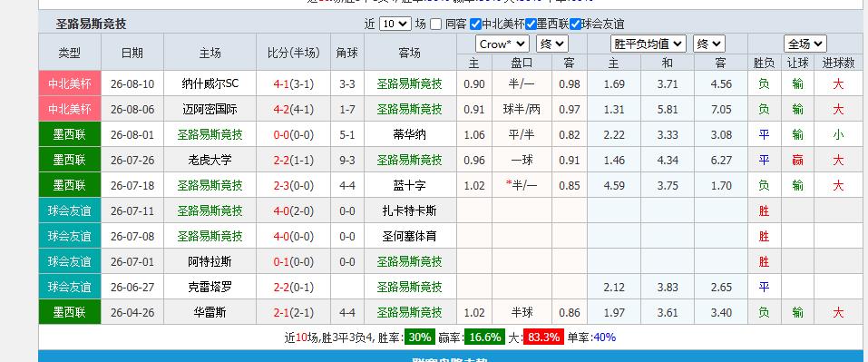
Task: Click 圣路易斯竞技 home team on the 26-07-08 row
Action: pyautogui.click(x=210, y=237)
